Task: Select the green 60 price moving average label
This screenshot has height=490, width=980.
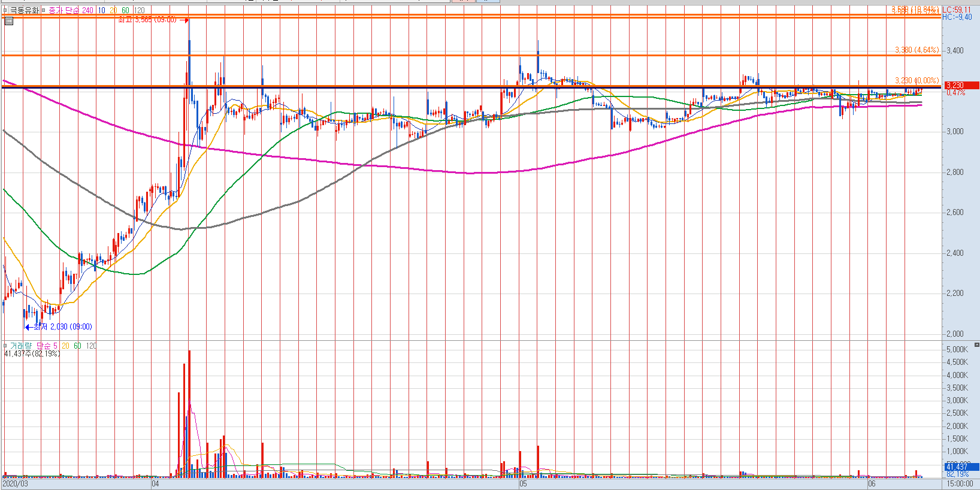Action: (125, 10)
